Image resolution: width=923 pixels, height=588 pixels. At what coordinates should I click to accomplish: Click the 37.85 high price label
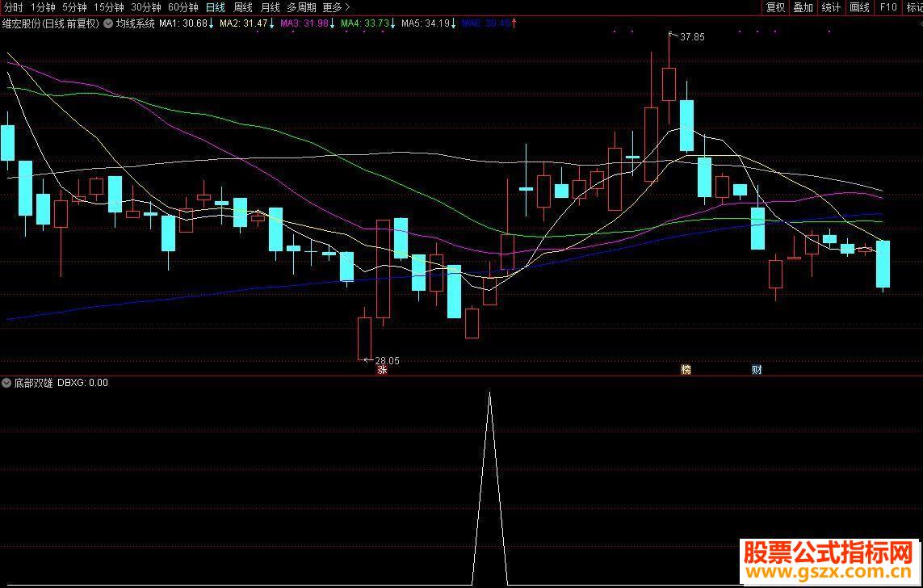(692, 37)
